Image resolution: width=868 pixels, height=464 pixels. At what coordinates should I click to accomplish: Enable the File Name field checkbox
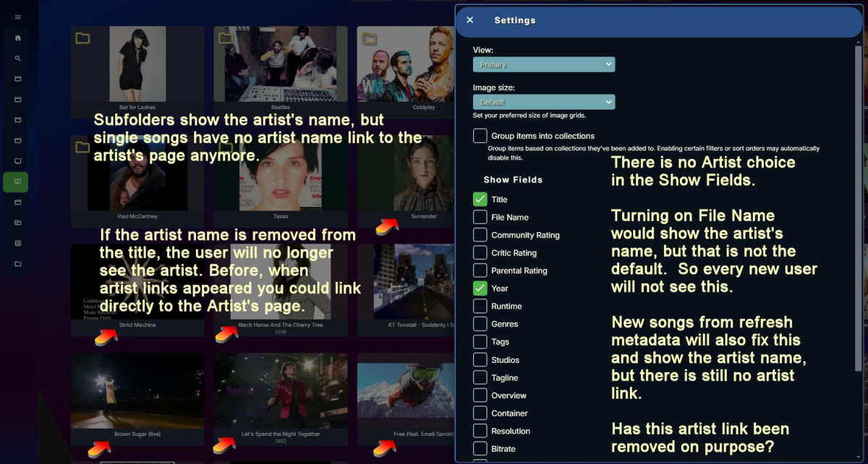click(480, 217)
